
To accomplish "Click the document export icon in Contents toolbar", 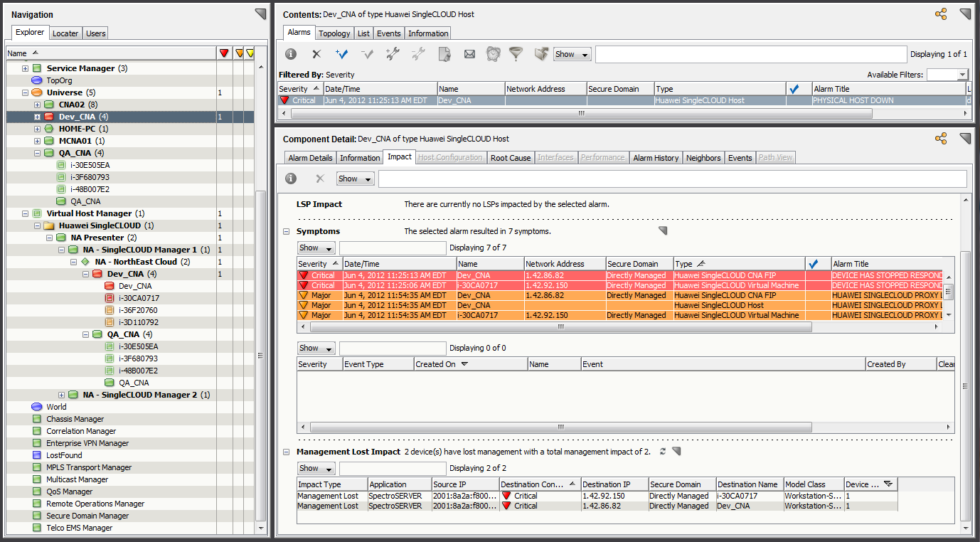I will click(x=444, y=54).
